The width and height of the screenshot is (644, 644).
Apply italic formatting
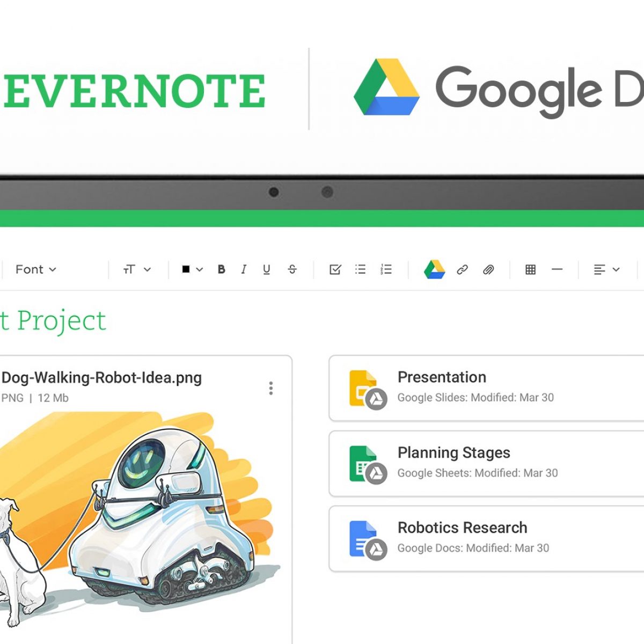244,269
